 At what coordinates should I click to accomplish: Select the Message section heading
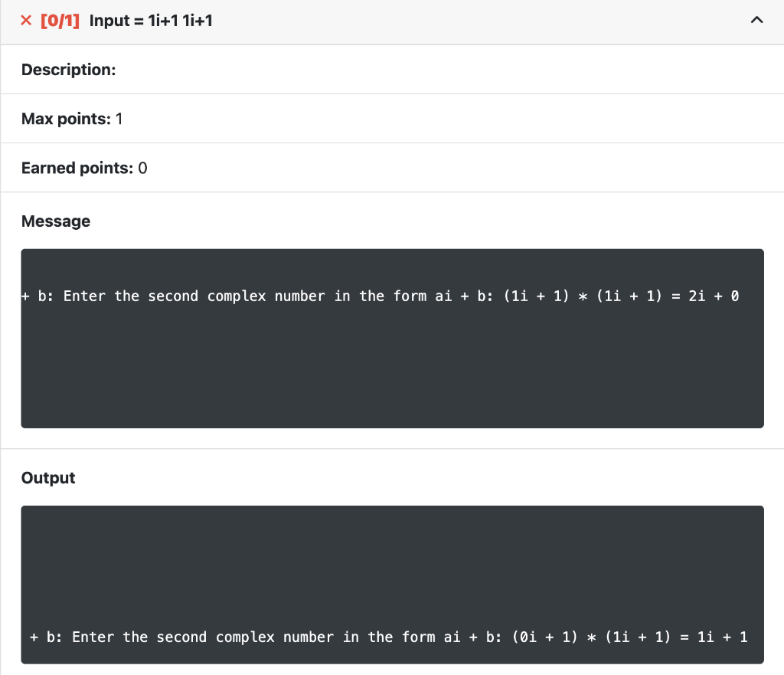(55, 221)
